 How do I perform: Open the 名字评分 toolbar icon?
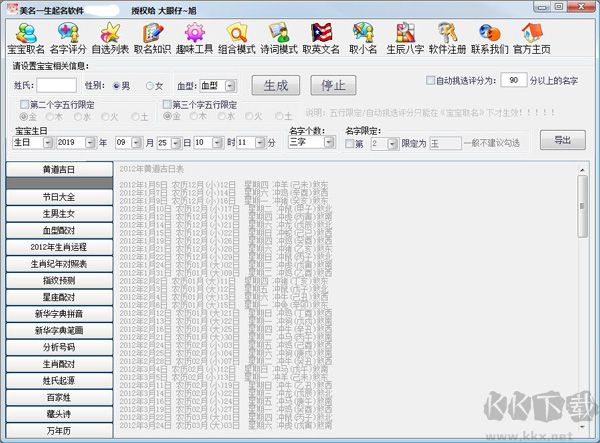tap(68, 38)
